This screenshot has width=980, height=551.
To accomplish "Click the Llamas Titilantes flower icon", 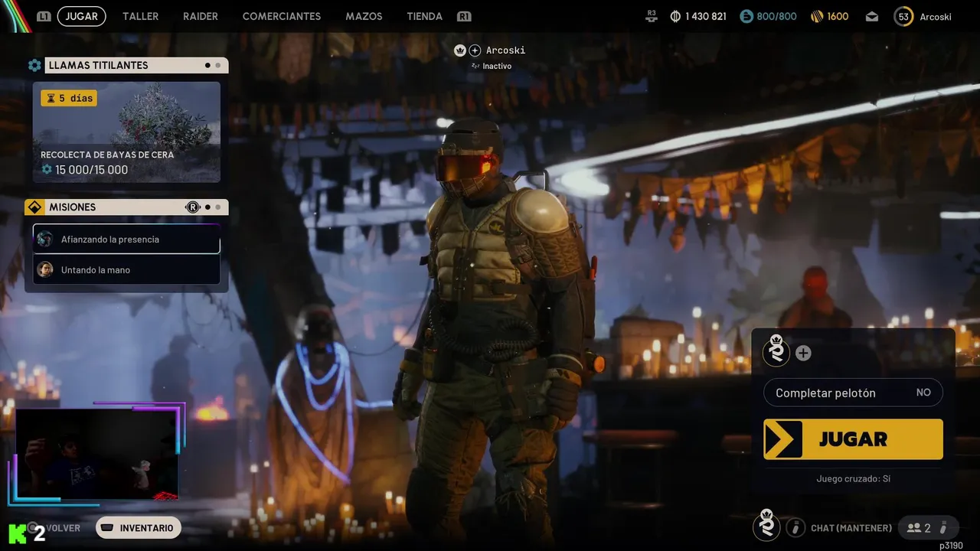I will tap(34, 66).
